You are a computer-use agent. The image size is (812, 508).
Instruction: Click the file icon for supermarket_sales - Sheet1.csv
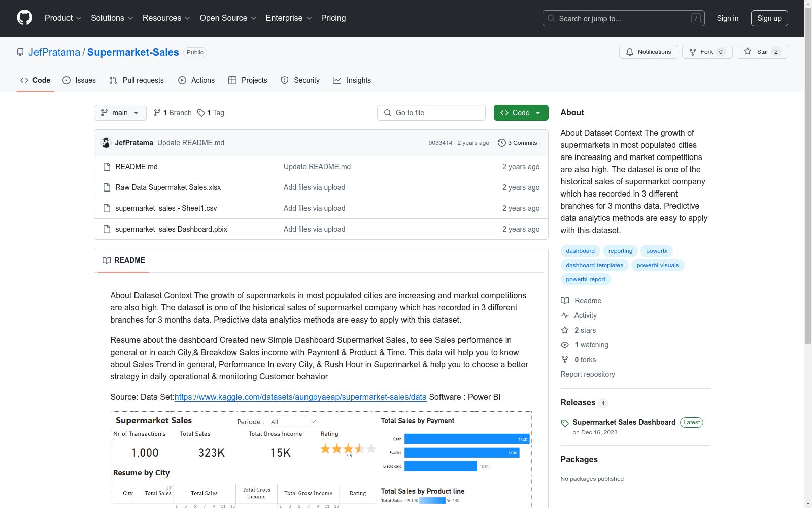pos(107,208)
